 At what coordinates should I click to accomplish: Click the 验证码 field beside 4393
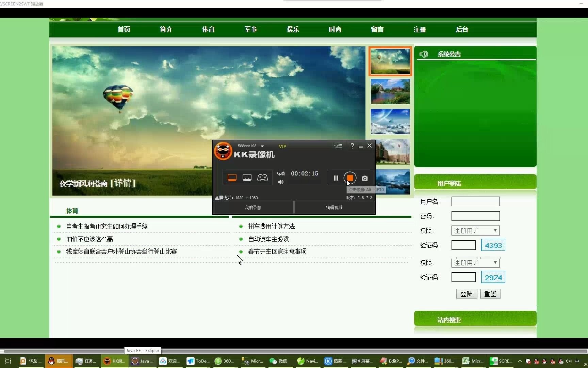[x=463, y=245]
